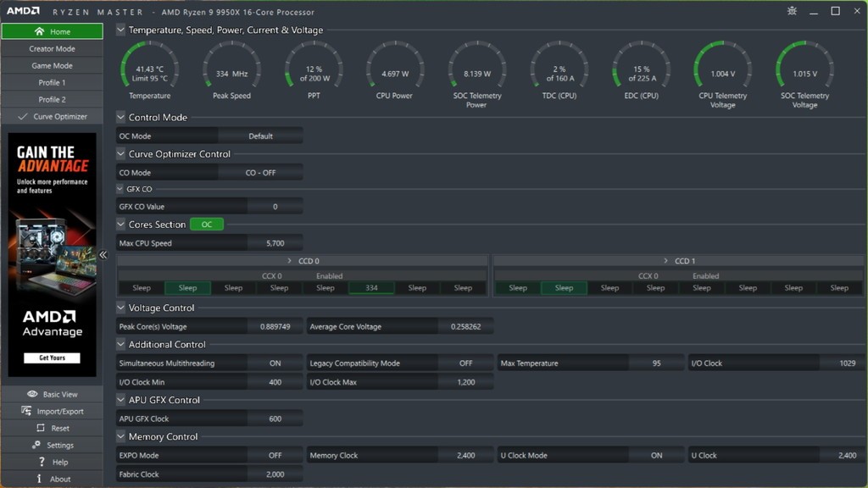Viewport: 868px width, 488px height.
Task: Switch to Creator Mode profile
Action: [x=52, y=49]
